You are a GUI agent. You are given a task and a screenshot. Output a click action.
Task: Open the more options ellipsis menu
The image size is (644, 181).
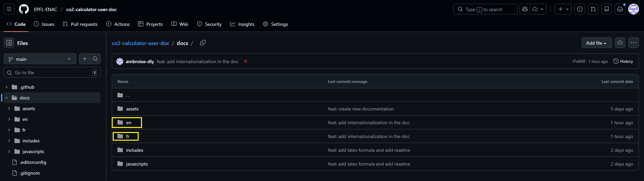tap(634, 43)
